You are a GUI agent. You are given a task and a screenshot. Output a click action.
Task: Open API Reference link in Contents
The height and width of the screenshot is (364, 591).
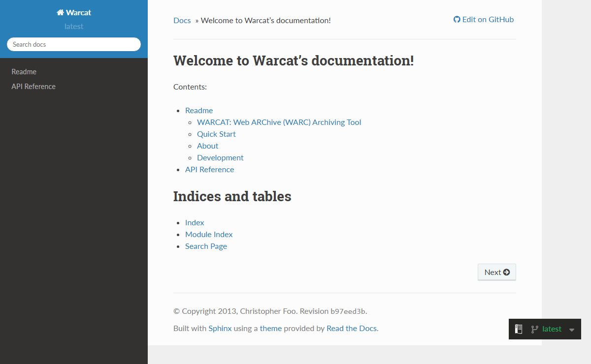209,169
